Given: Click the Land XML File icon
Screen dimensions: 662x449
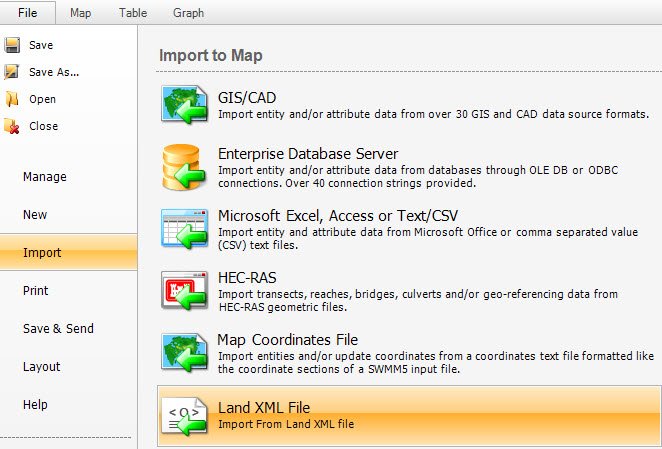Looking at the screenshot, I should click(x=184, y=416).
